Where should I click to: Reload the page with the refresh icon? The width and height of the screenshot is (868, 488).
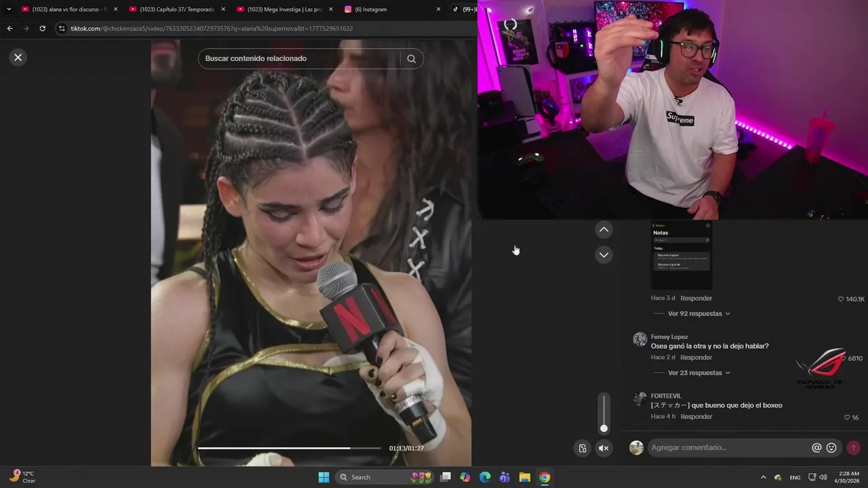click(x=42, y=28)
